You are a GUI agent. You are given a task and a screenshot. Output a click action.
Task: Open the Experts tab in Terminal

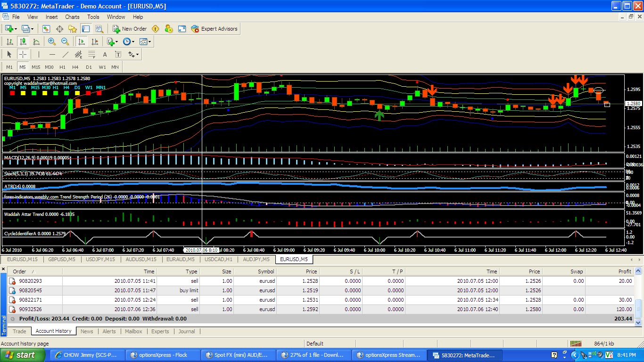[x=160, y=331]
